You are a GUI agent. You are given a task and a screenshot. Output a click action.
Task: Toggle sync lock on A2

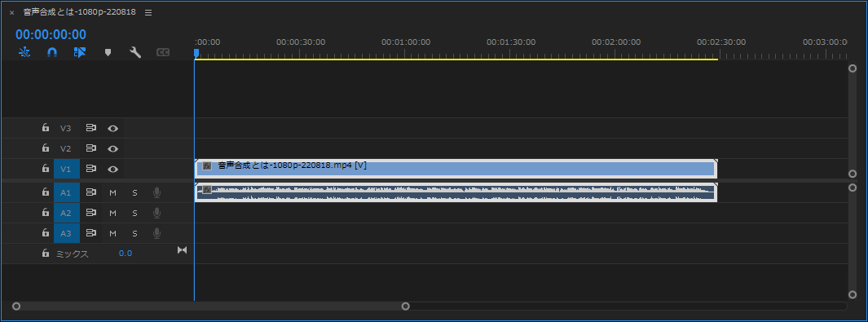click(90, 213)
